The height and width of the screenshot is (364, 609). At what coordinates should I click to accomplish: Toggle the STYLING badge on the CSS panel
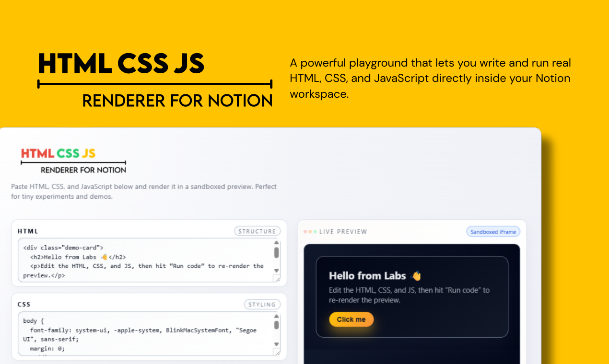(262, 304)
